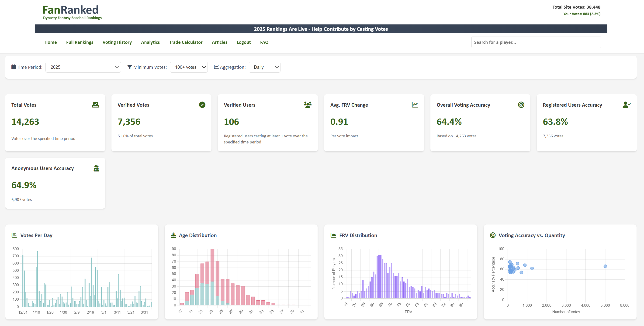This screenshot has height=326, width=644.
Task: Go to Full Rankings page
Action: click(x=80, y=42)
